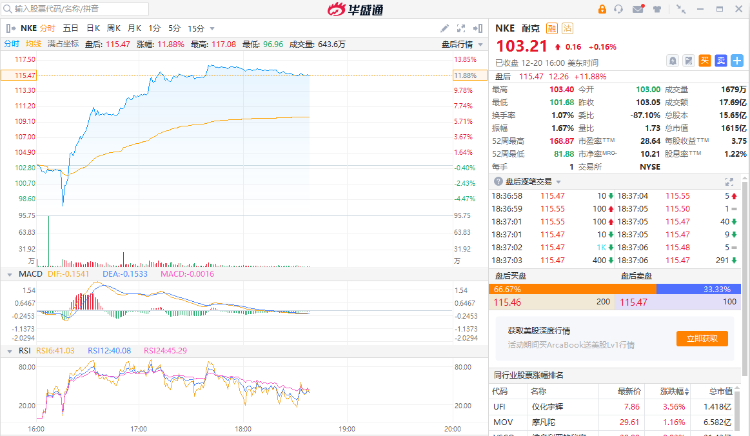Toggle the 分时 line indicator

click(x=11, y=44)
